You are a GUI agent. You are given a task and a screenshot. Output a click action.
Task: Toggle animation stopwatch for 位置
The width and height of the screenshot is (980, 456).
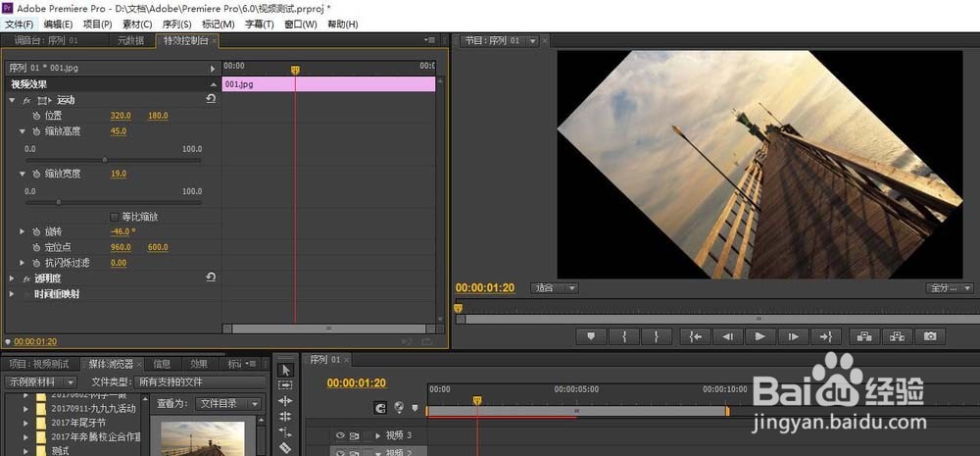(x=36, y=116)
